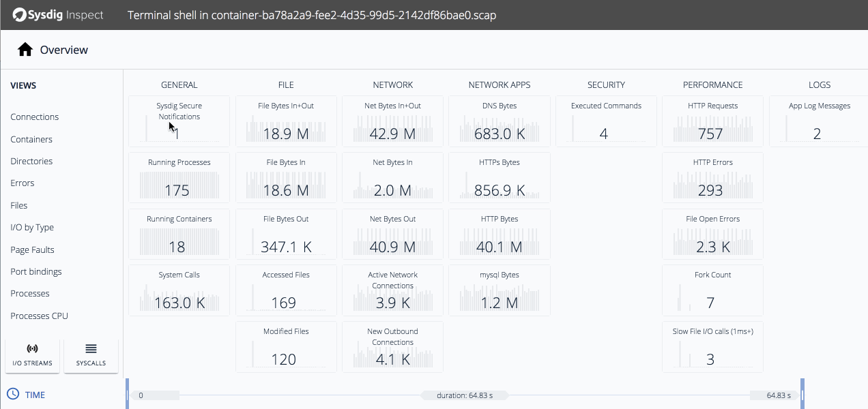Click the right timeline handle

802,395
